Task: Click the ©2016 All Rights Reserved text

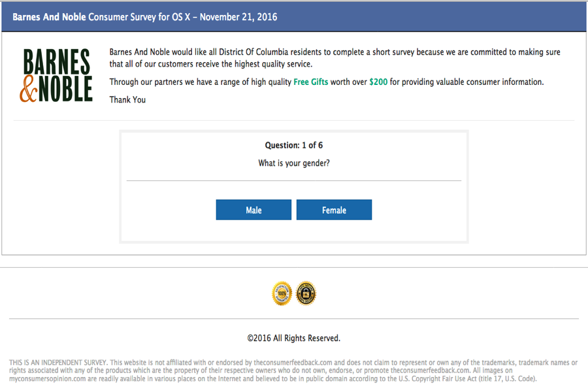Action: tap(293, 338)
